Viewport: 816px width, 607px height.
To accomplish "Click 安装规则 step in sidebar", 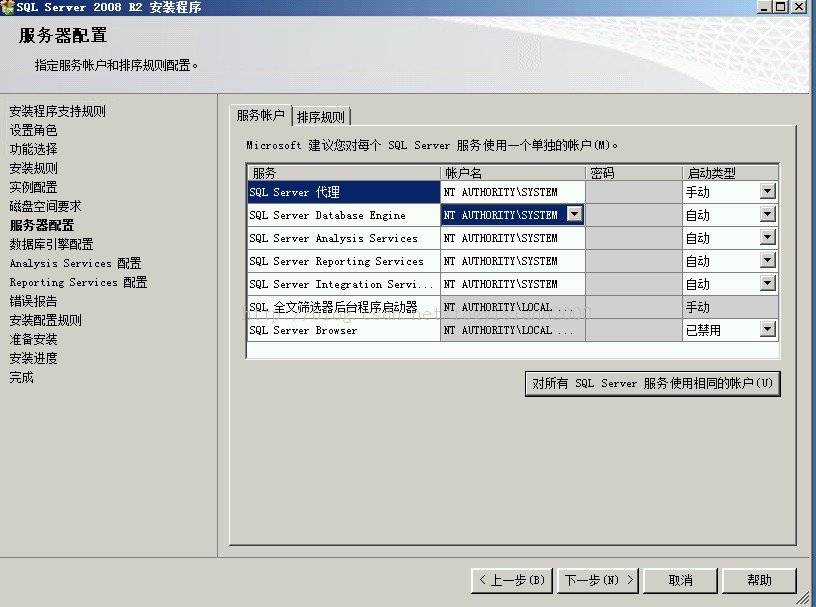I will (33, 168).
